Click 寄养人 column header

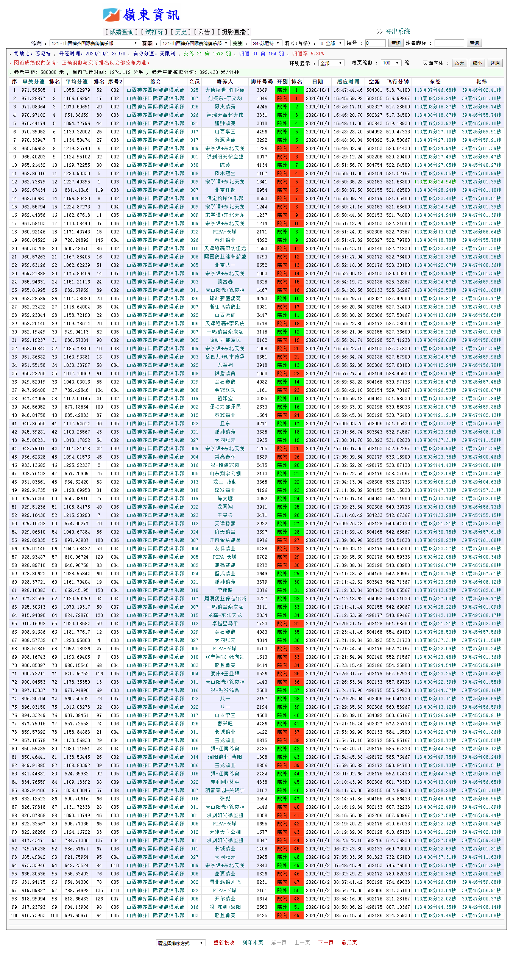pos(225,81)
